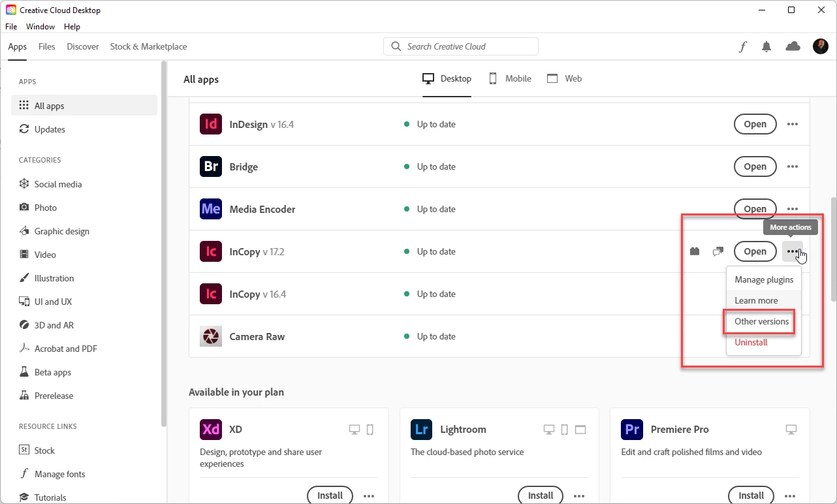Switch to the Mobile tab
The height and width of the screenshot is (504, 837).
[x=511, y=78]
